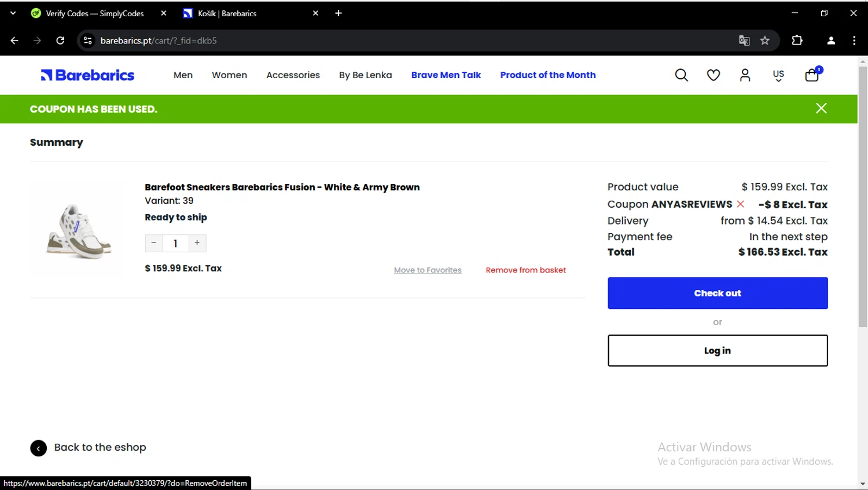This screenshot has width=868, height=490.
Task: Go back in browser history
Action: [x=14, y=40]
